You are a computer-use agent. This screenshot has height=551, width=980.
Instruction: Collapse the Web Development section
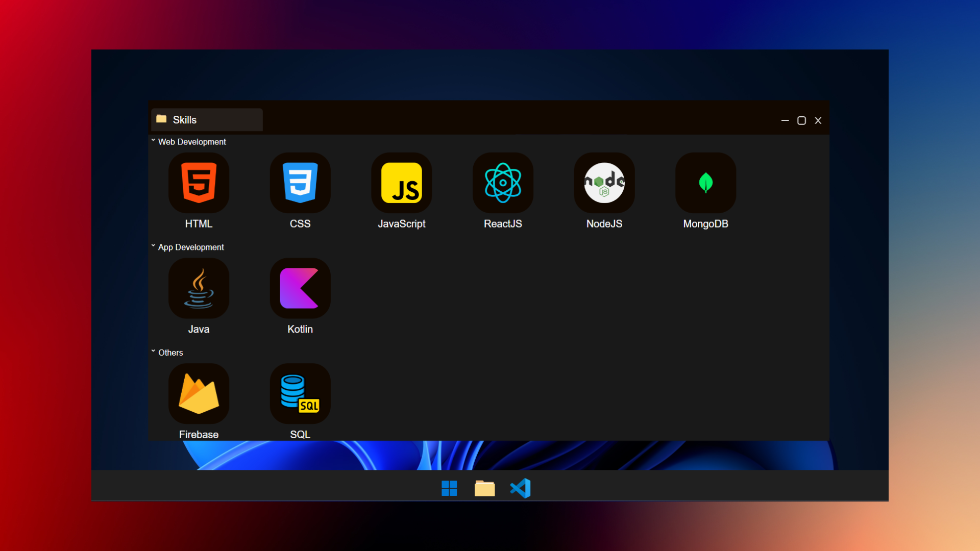153,140
